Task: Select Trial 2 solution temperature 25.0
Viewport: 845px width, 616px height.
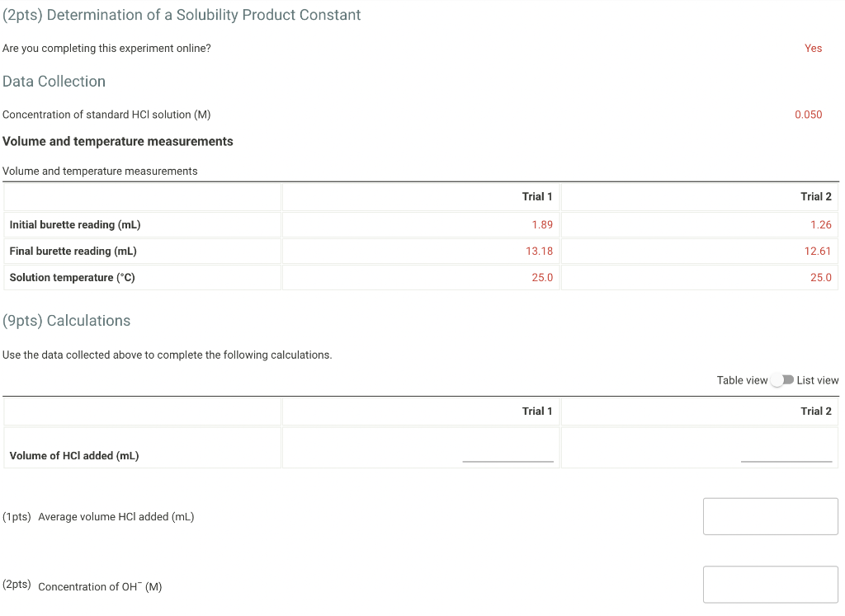Action: point(821,277)
